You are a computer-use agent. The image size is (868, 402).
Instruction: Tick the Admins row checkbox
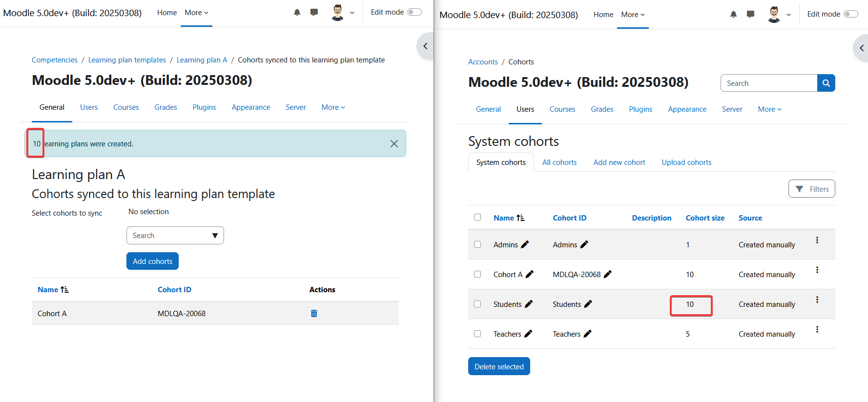point(477,244)
